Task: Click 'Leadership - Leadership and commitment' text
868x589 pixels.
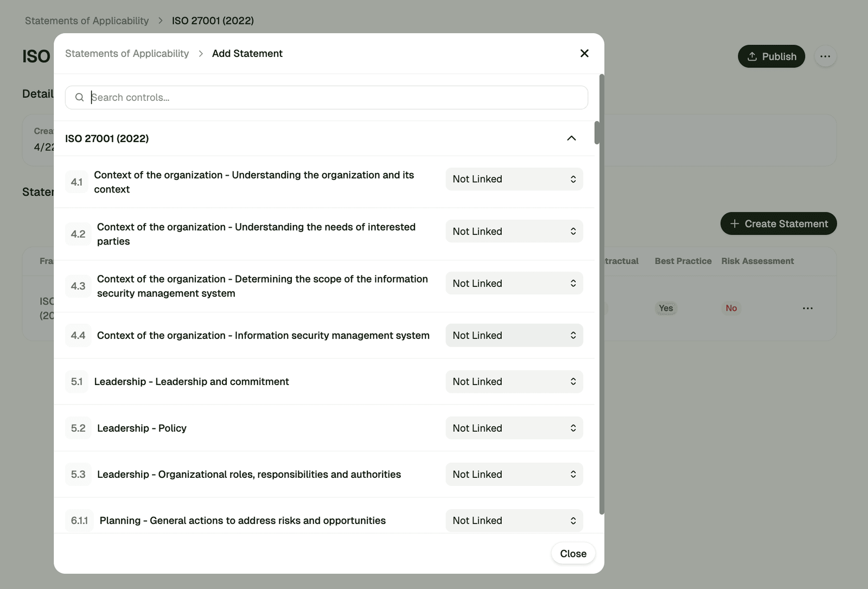Action: pyautogui.click(x=192, y=381)
